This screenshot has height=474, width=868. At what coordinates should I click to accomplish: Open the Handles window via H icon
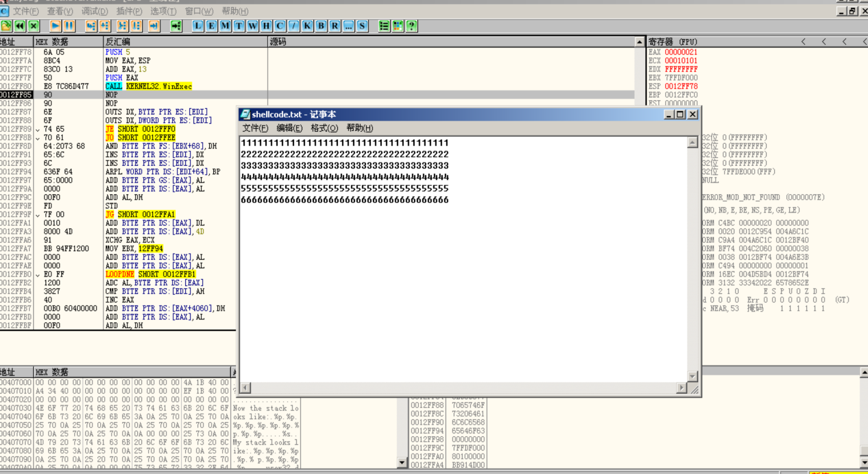point(266,26)
